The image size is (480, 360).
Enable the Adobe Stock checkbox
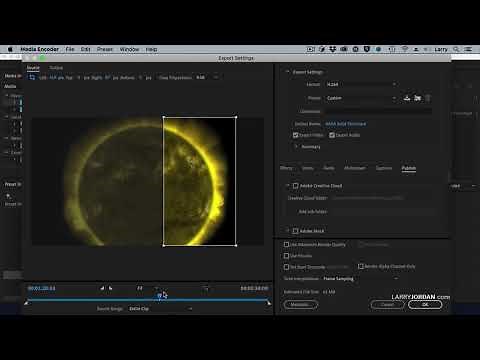pos(296,231)
